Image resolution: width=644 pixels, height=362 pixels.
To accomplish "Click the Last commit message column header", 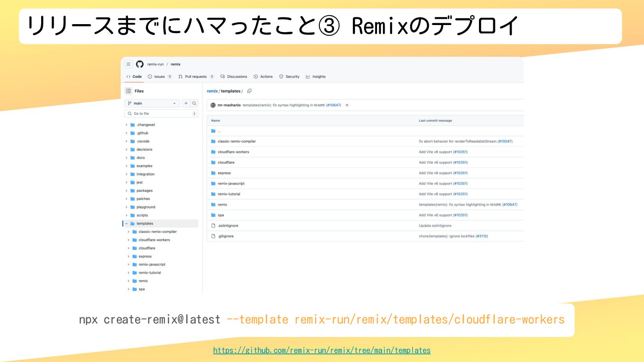I will coord(435,121).
